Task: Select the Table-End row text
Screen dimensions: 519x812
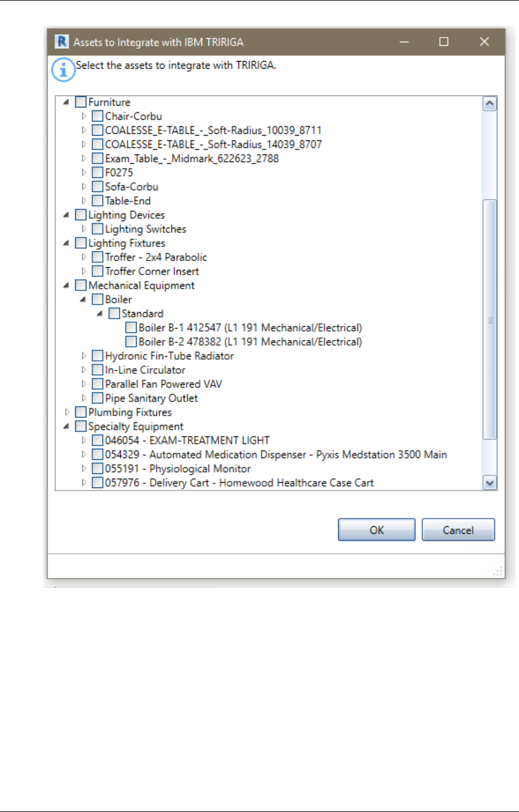Action: tap(128, 201)
